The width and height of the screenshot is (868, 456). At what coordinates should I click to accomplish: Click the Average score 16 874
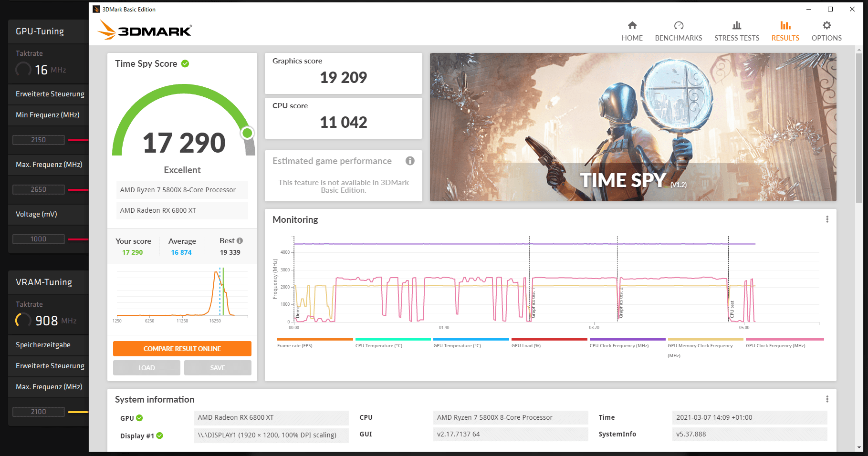pyautogui.click(x=181, y=252)
